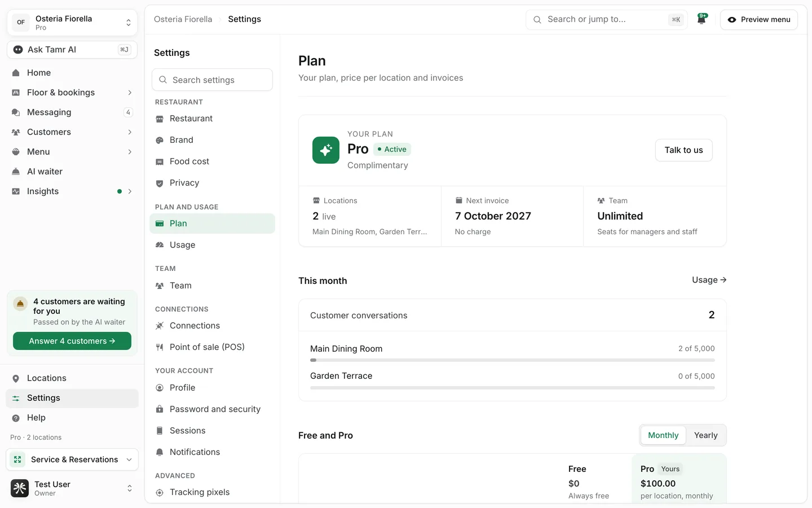Open Connections settings page

coord(212,326)
